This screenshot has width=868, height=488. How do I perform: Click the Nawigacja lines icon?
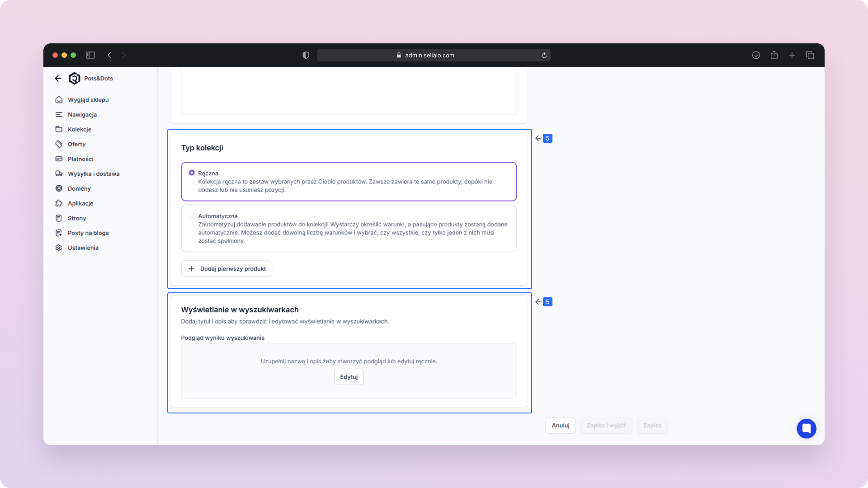pos(59,115)
